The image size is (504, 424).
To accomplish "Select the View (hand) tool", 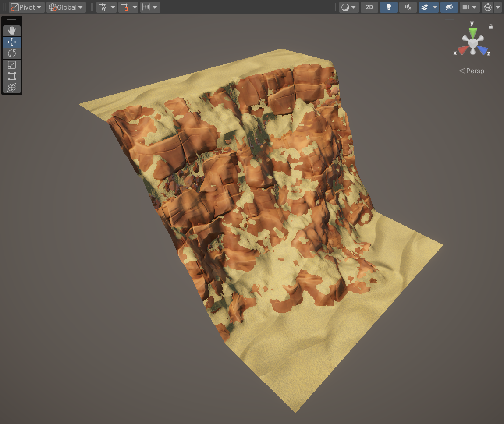I will tap(11, 30).
